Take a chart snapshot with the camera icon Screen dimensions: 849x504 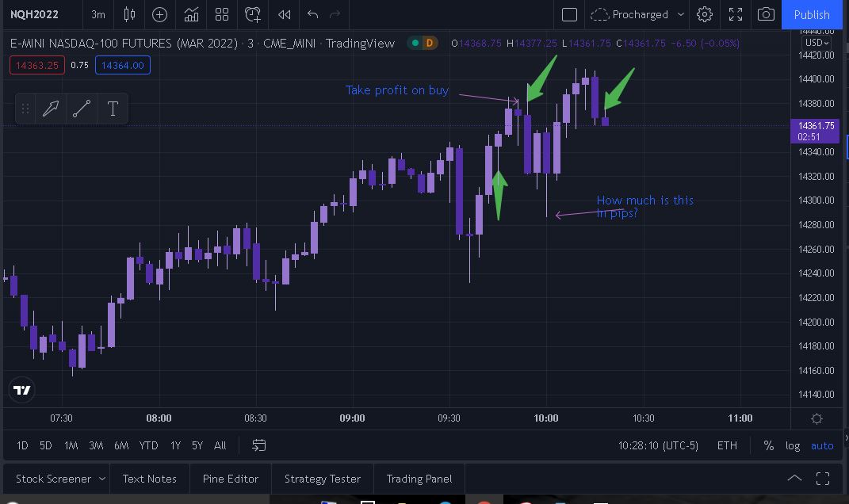coord(766,14)
